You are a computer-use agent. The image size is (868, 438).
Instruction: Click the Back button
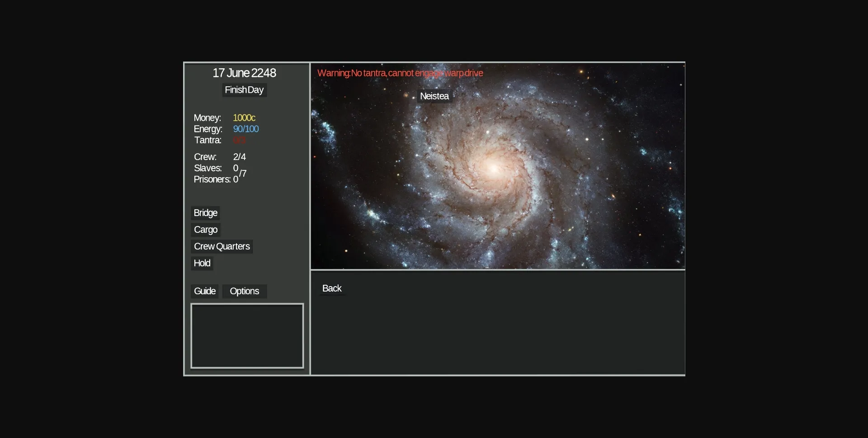[331, 288]
